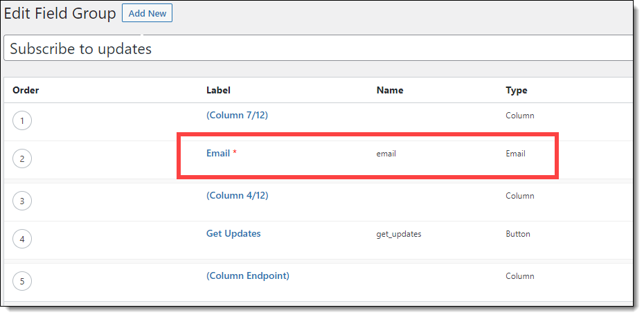The height and width of the screenshot is (317, 644).
Task: Open the Email field label
Action: 218,153
